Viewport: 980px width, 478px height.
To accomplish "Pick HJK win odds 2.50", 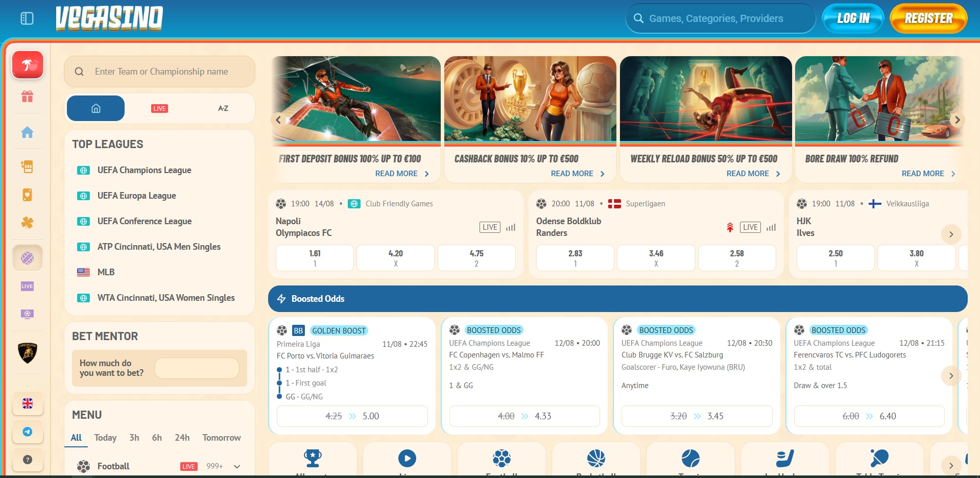I will (x=835, y=258).
